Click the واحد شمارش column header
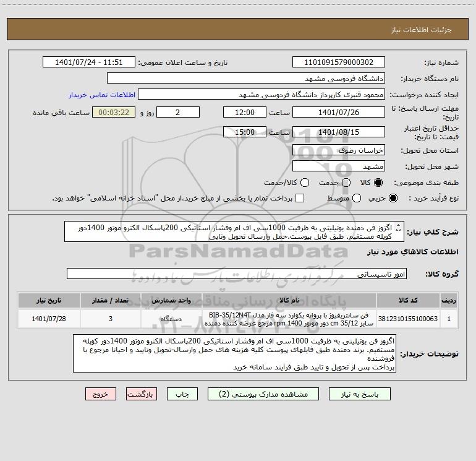 [x=171, y=301]
